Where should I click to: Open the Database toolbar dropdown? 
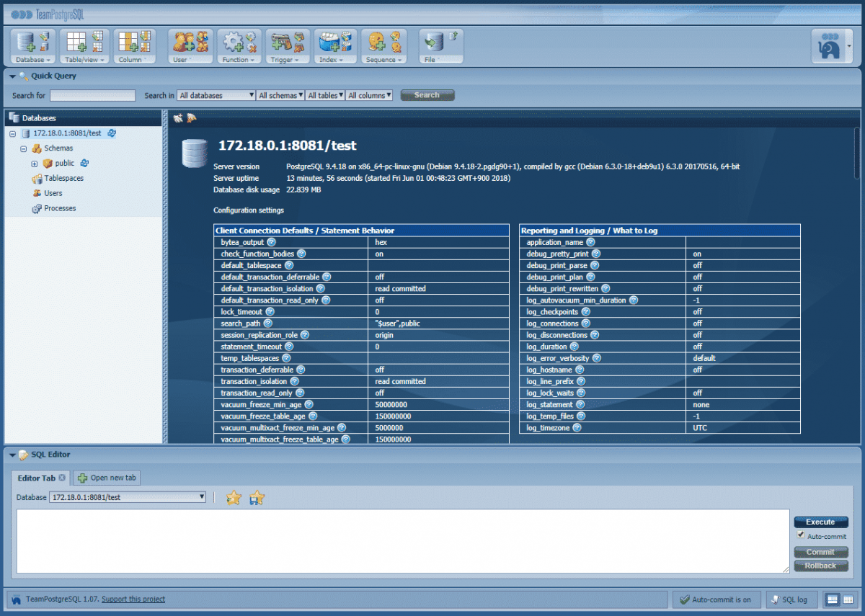[32, 61]
